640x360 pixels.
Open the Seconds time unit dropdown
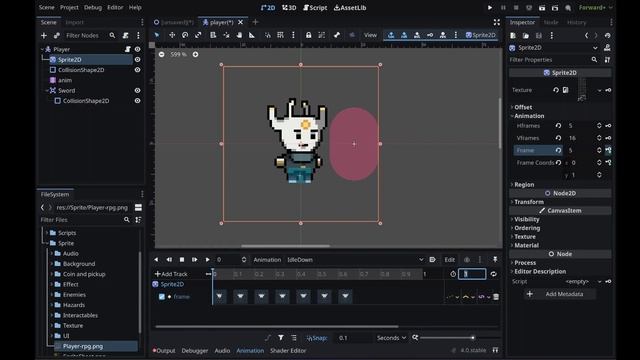tap(391, 338)
